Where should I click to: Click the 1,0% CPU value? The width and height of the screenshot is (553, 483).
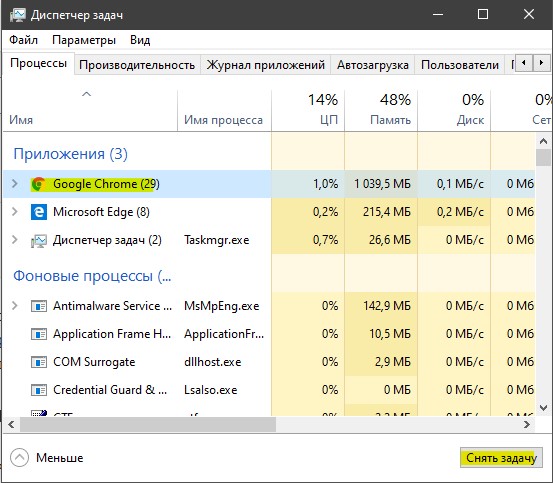pyautogui.click(x=326, y=184)
